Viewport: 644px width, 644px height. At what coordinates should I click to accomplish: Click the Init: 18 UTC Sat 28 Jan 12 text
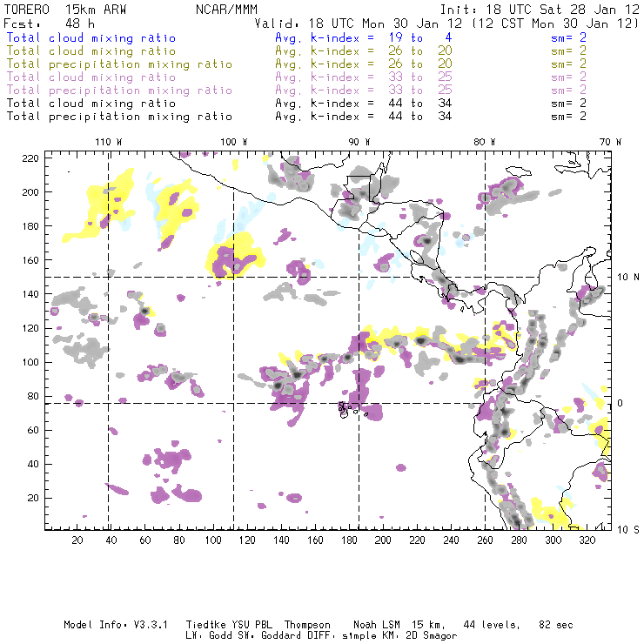point(540,10)
